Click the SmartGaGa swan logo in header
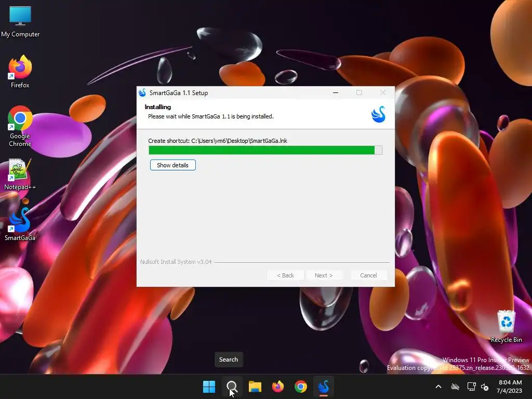The image size is (532, 399). tap(378, 114)
